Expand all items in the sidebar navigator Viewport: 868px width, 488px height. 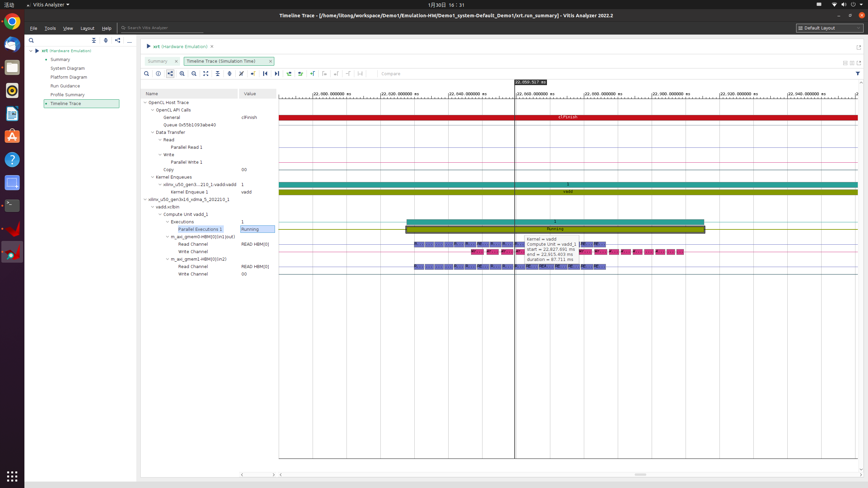(106, 40)
